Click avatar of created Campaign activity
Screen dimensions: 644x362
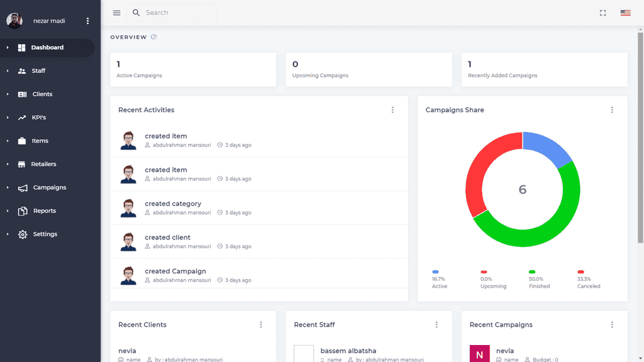tap(128, 275)
